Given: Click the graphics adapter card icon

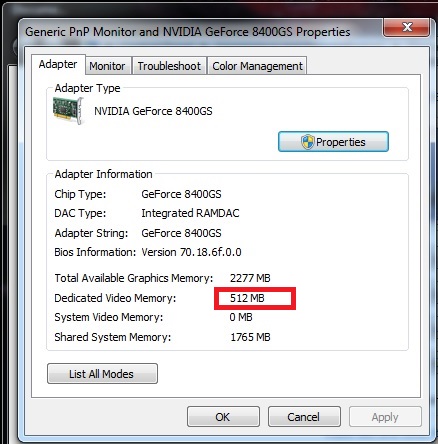Looking at the screenshot, I should pos(68,111).
